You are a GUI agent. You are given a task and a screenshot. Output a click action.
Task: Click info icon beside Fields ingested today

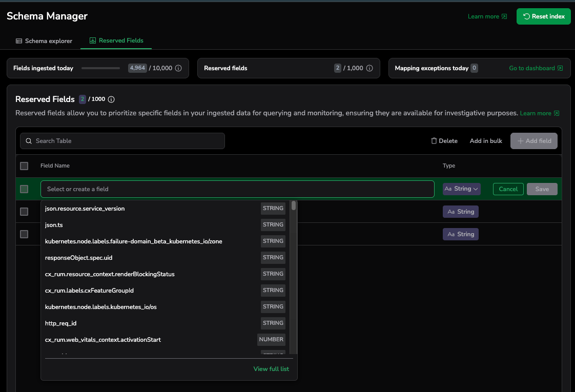click(x=178, y=68)
